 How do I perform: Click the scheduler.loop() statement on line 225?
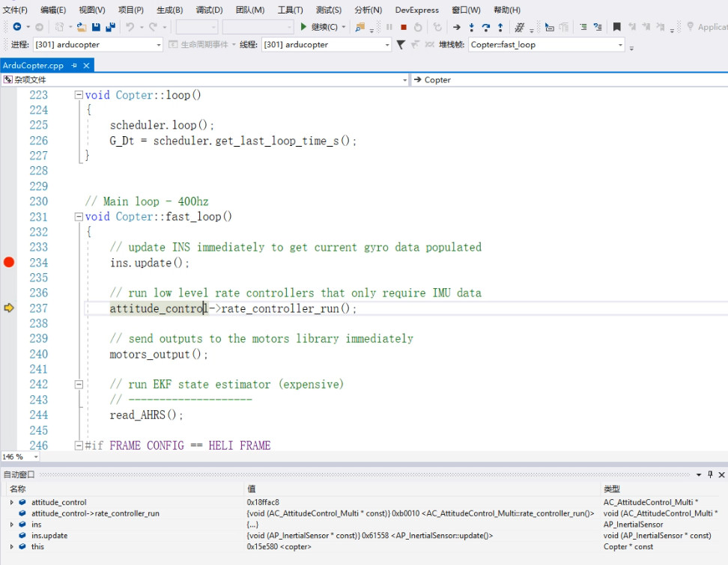(162, 125)
